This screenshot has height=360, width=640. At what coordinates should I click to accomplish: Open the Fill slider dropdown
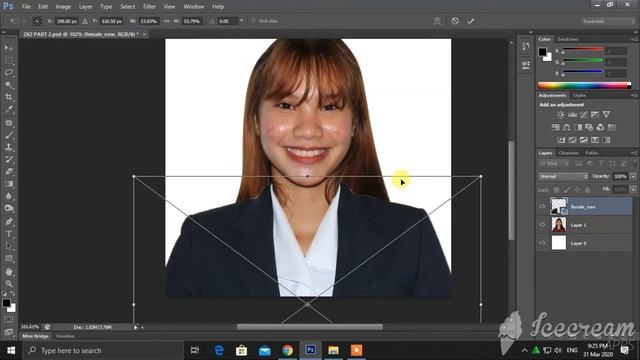point(633,190)
